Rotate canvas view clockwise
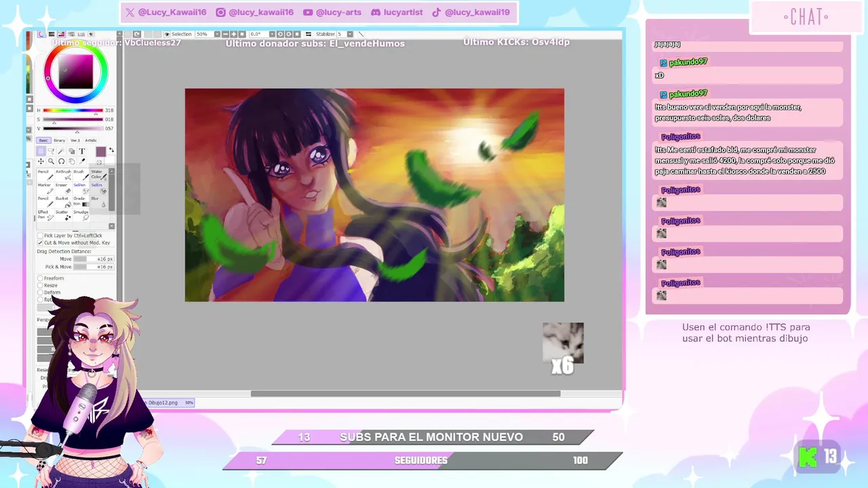The width and height of the screenshot is (868, 488). click(x=288, y=34)
